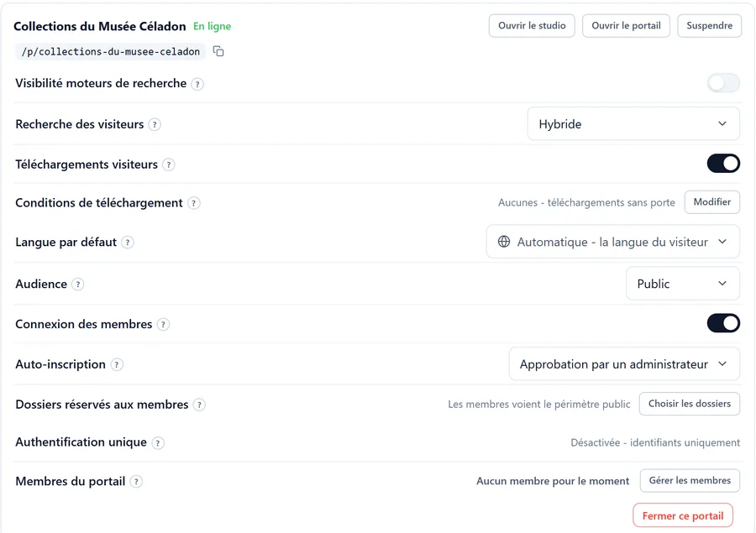Open Gérer les membres

tap(690, 480)
